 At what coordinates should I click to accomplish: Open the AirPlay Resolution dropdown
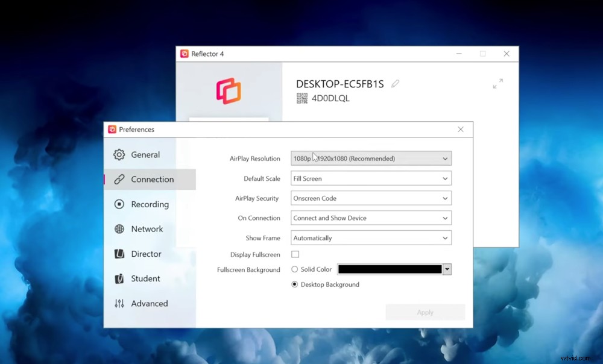pyautogui.click(x=370, y=158)
